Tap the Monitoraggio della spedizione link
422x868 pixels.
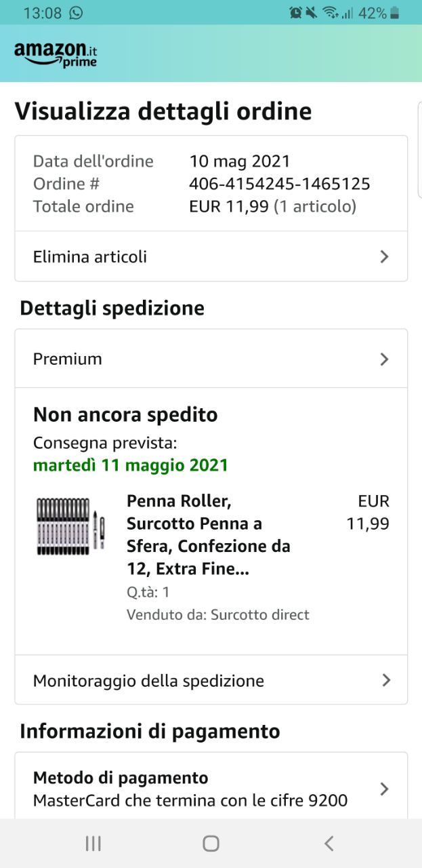coord(148,680)
